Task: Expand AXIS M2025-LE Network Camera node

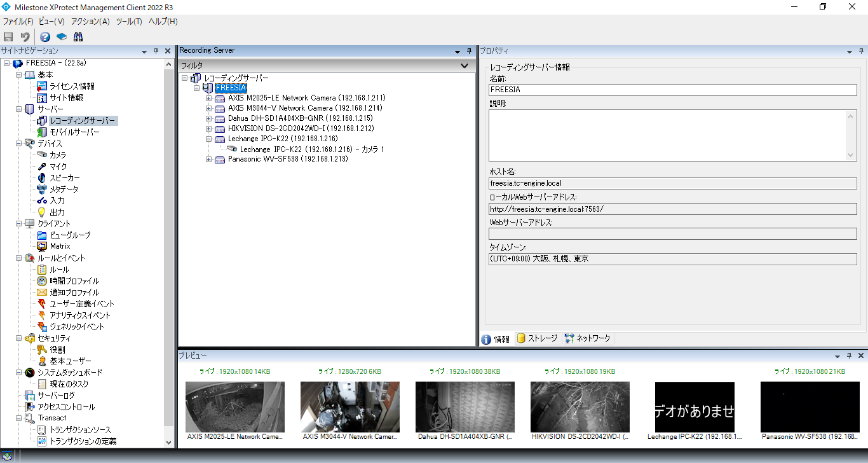Action: [x=208, y=99]
